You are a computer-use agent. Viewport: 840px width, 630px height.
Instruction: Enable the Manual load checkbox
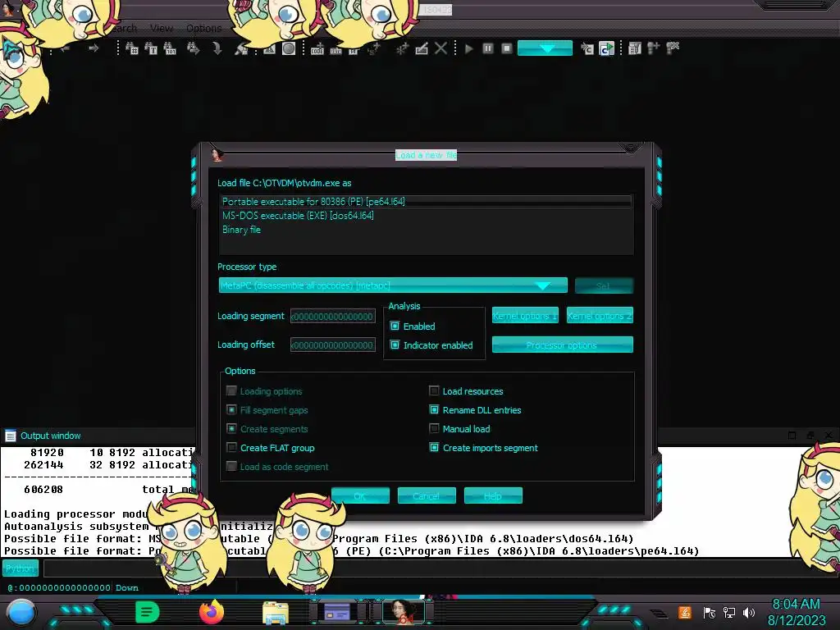[434, 428]
